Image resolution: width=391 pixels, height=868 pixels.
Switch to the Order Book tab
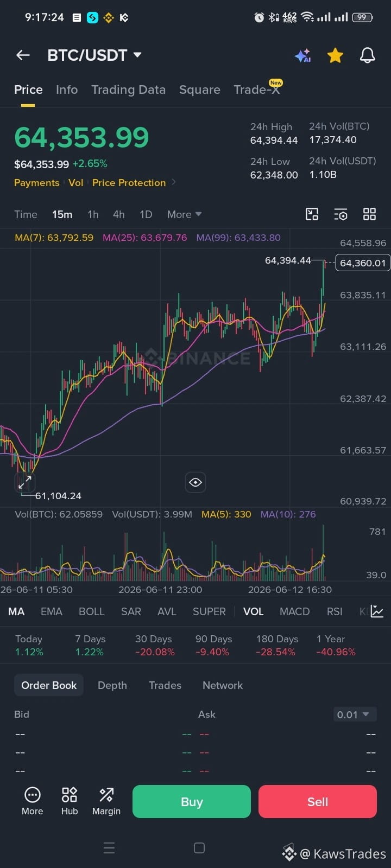[49, 685]
